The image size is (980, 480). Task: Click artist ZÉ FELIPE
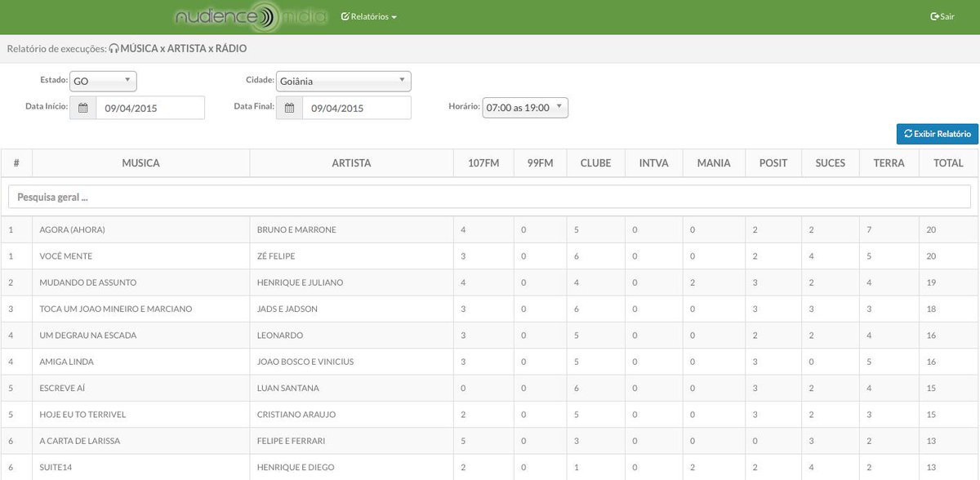[x=276, y=256]
